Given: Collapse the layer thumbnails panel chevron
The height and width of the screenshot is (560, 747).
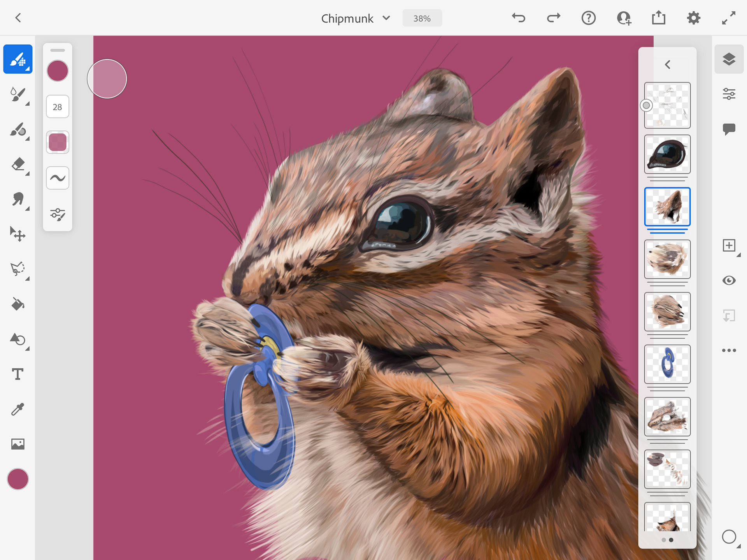Looking at the screenshot, I should pos(668,65).
